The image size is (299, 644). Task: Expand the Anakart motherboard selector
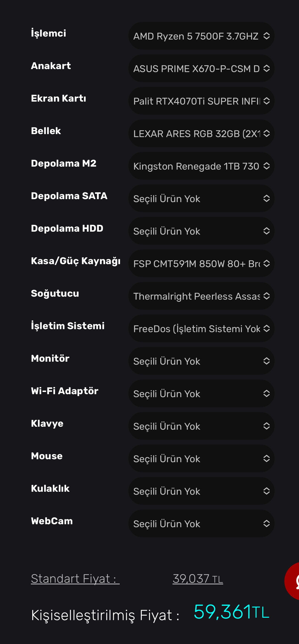[201, 68]
